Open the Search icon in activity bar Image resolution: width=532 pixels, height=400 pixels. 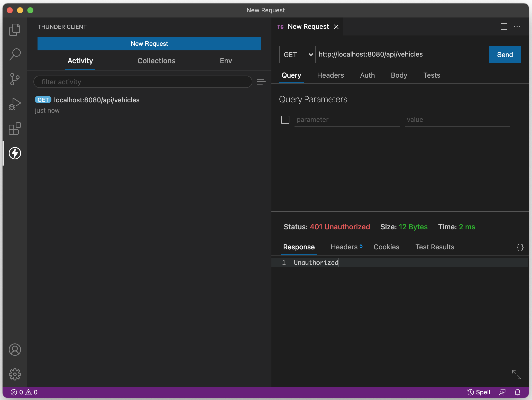15,54
